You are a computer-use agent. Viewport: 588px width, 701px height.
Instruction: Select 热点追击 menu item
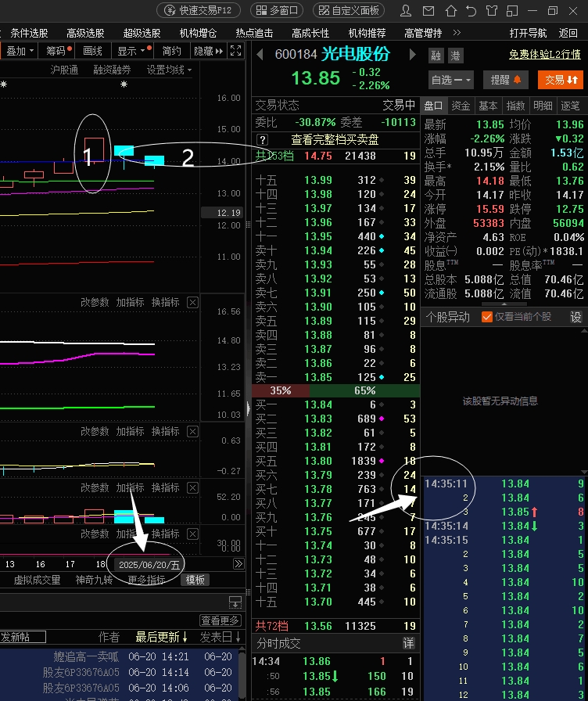pyautogui.click(x=254, y=33)
